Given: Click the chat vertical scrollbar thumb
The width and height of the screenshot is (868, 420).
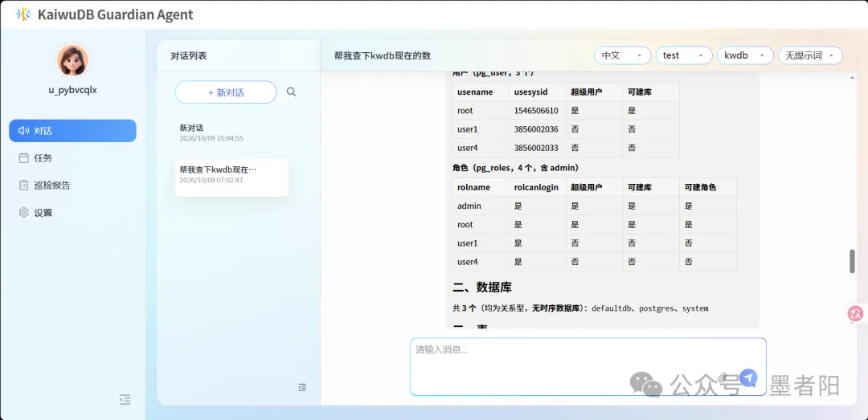Looking at the screenshot, I should tap(853, 261).
